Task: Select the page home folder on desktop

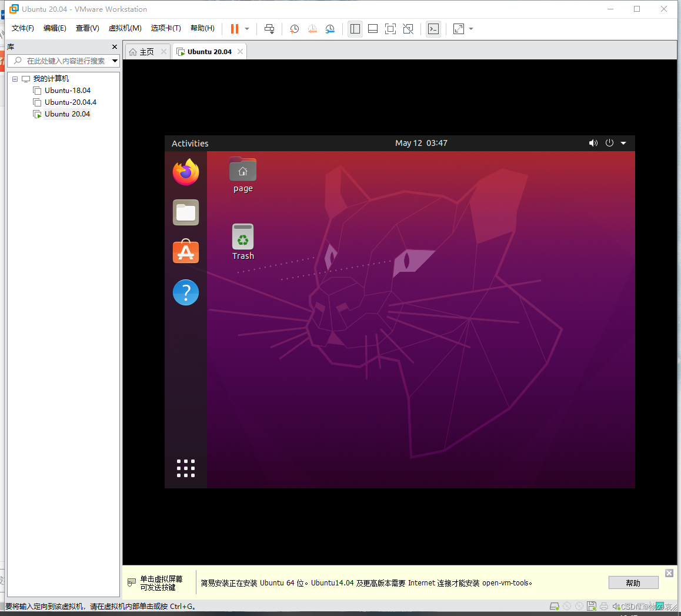Action: pyautogui.click(x=243, y=175)
